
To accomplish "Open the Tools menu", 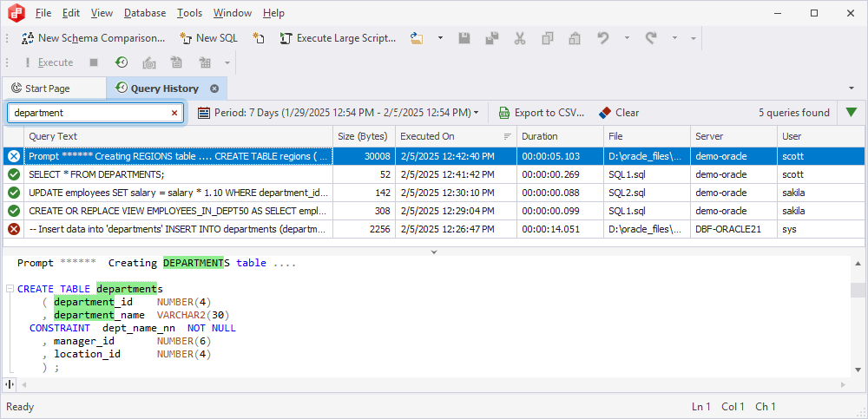I will (x=189, y=13).
